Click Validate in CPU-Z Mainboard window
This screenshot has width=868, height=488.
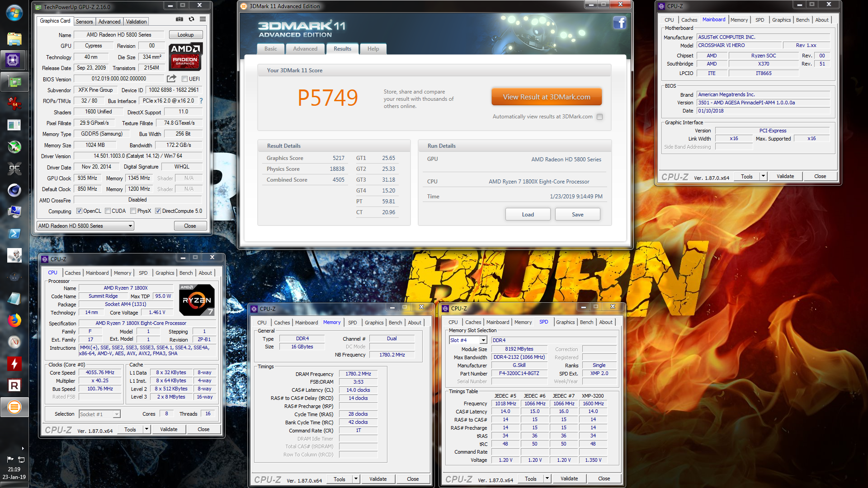point(785,176)
